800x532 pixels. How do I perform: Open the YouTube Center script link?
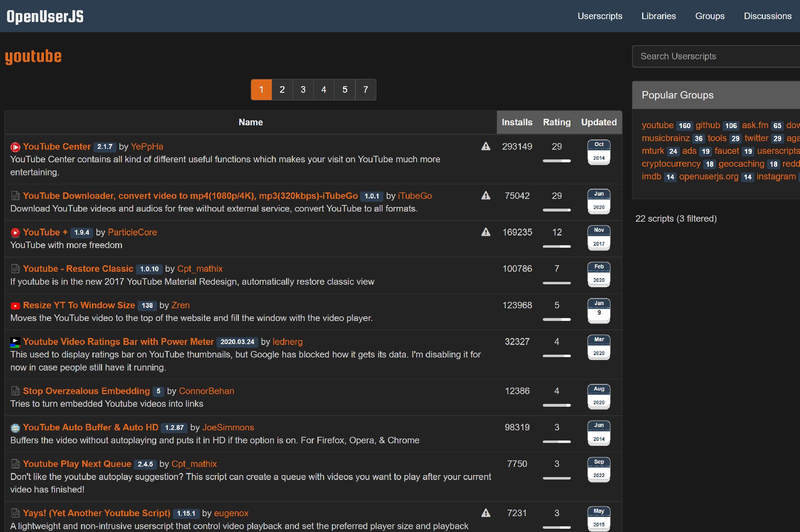(57, 146)
